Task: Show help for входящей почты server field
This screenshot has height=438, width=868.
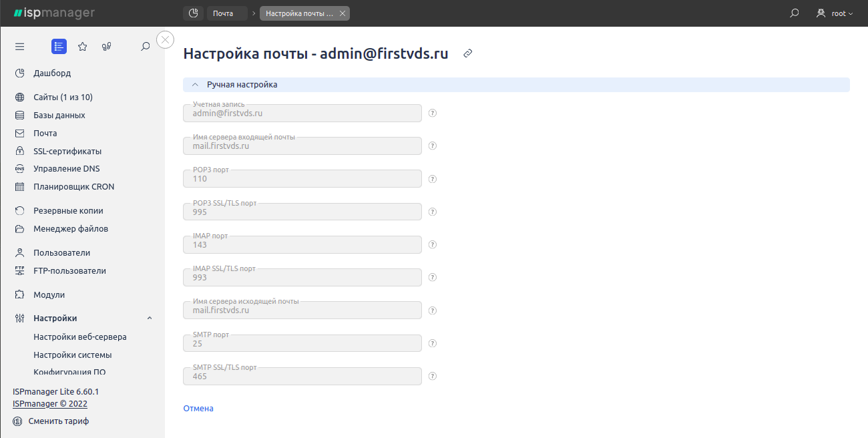Action: (x=433, y=146)
